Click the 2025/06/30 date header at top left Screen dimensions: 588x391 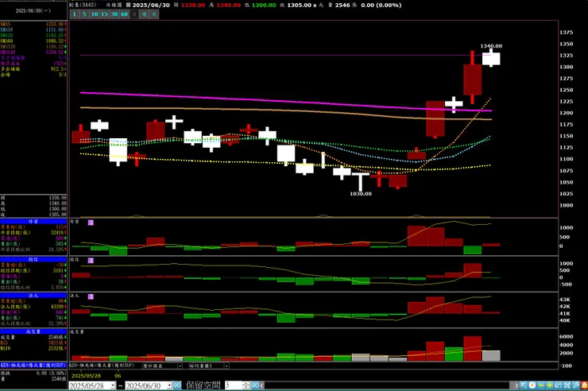[33, 11]
